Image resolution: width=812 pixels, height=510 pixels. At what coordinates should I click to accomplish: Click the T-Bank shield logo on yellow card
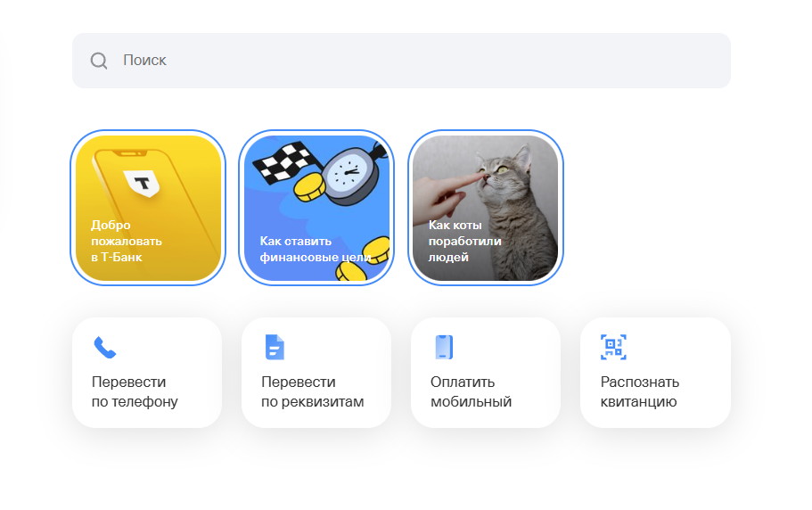point(142,184)
